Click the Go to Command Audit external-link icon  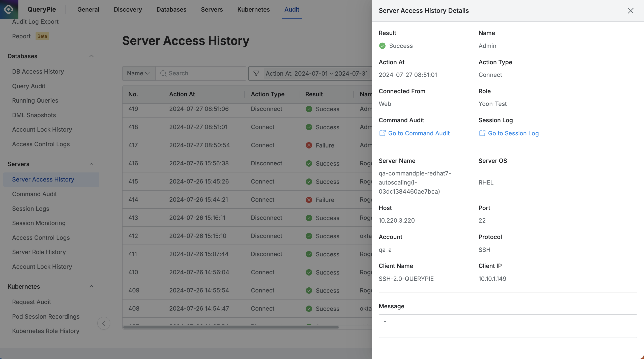click(382, 133)
